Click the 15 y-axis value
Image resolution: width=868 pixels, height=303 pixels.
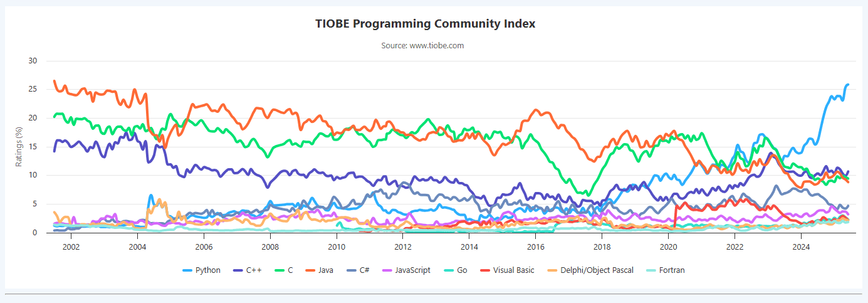[33, 147]
